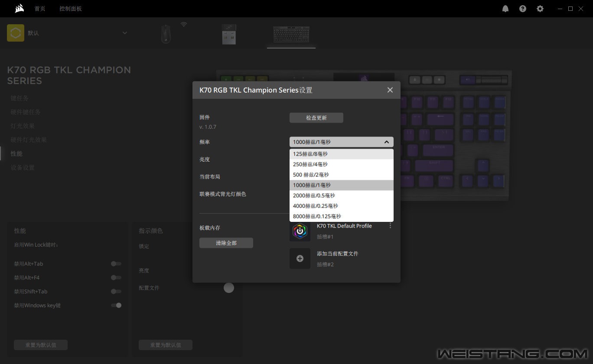This screenshot has height=364, width=593.
Task: Open the iCUE settings gear
Action: coord(540,9)
